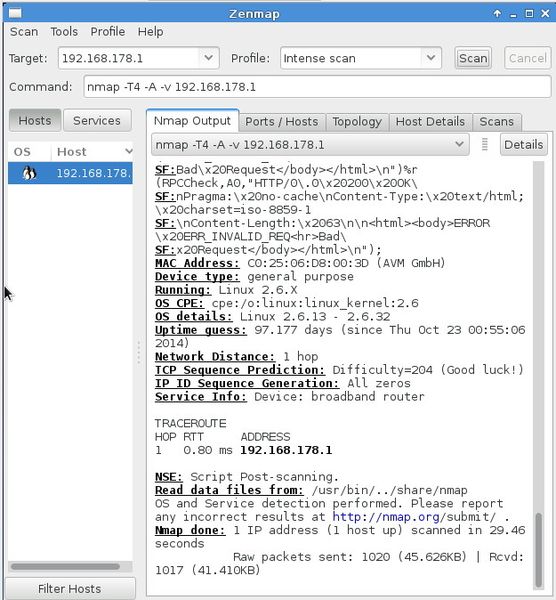
Task: Click the MAC Address line in output
Action: click(x=300, y=263)
